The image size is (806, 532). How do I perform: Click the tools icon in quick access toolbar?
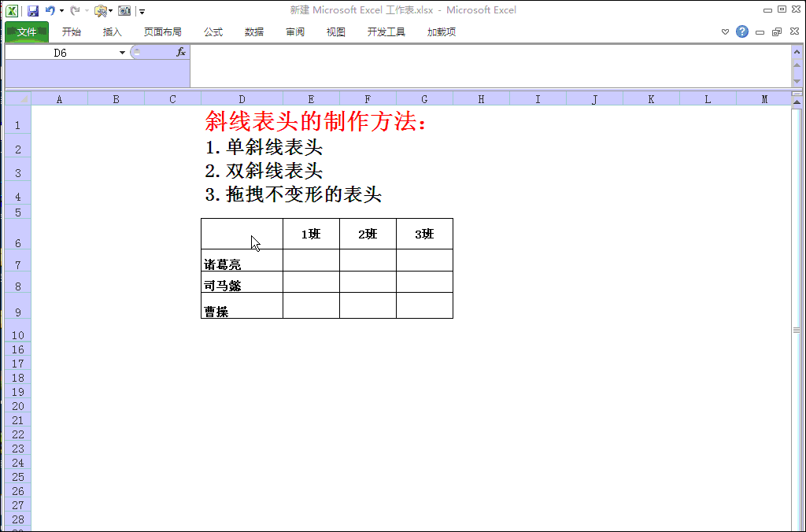pyautogui.click(x=101, y=11)
